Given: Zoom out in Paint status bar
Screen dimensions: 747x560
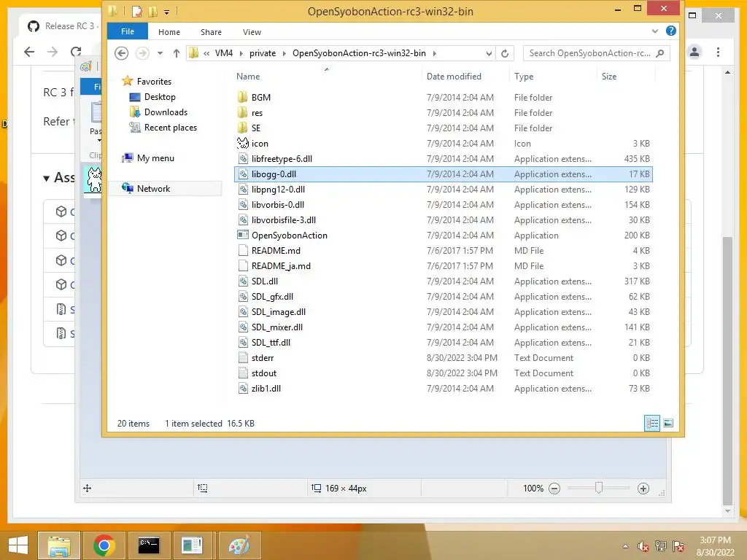Looking at the screenshot, I should coord(554,489).
